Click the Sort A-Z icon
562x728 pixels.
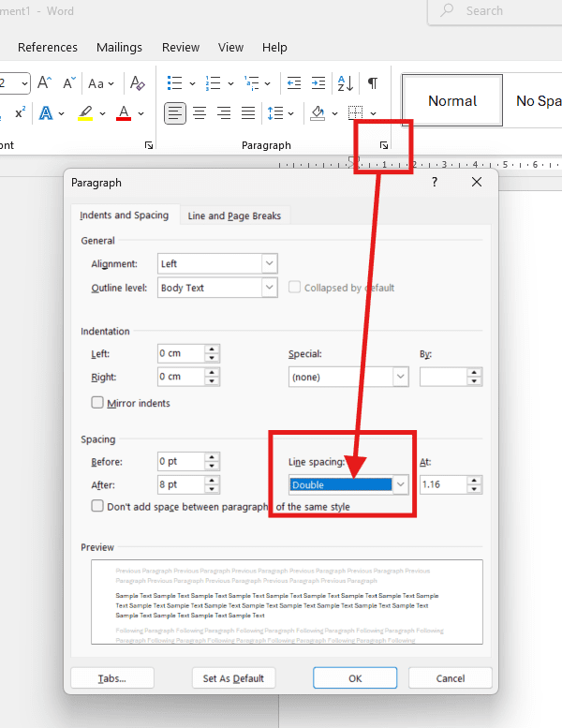click(x=346, y=83)
